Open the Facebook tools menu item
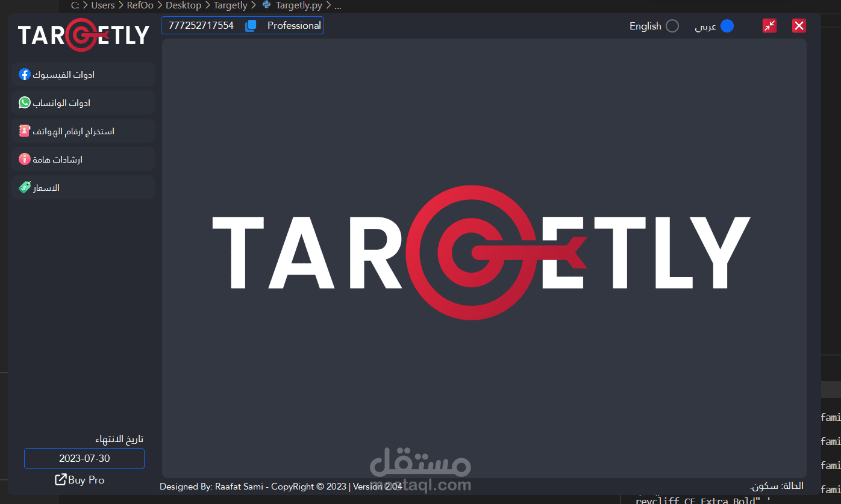This screenshot has height=504, width=841. point(83,74)
